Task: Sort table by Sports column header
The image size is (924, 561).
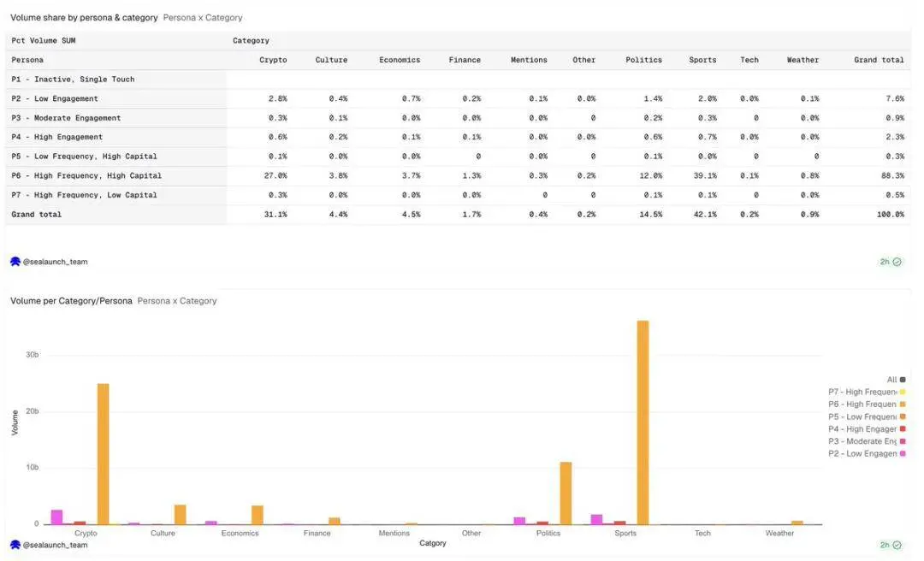Action: [x=702, y=60]
